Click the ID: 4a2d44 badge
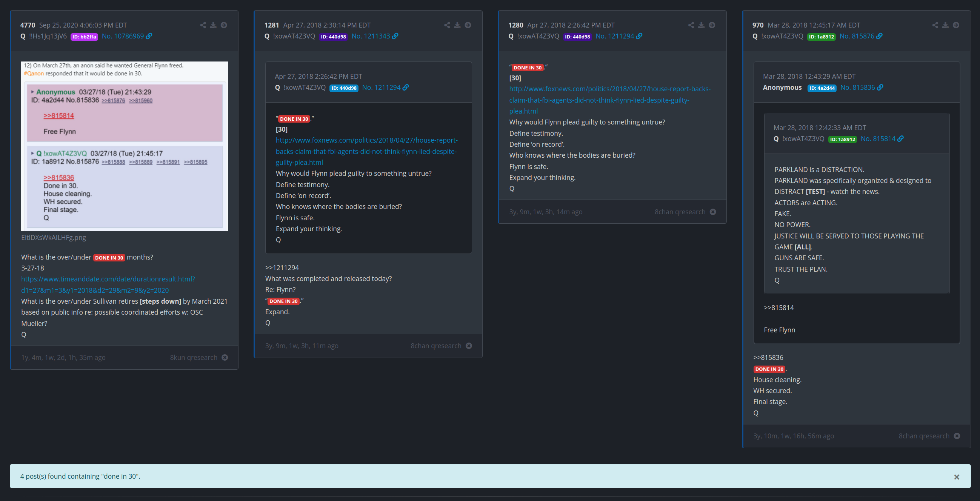 (822, 88)
